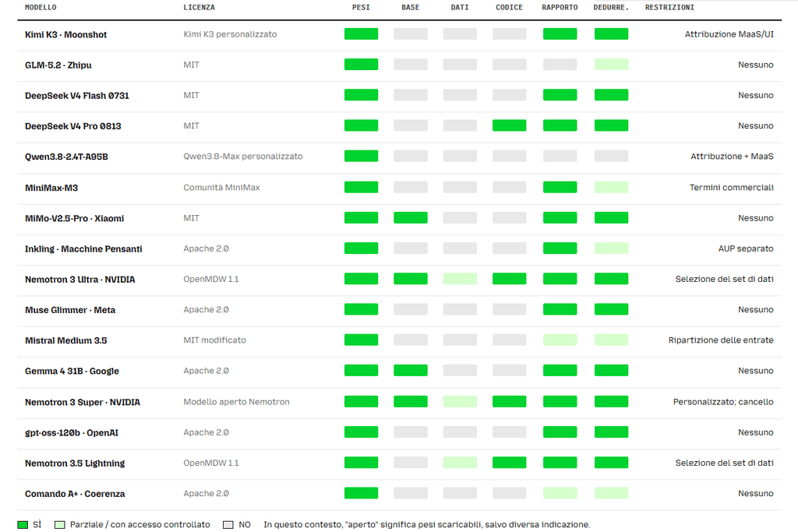Select the MiMo-V2.5-Pro · Xiaomi model name

point(74,218)
